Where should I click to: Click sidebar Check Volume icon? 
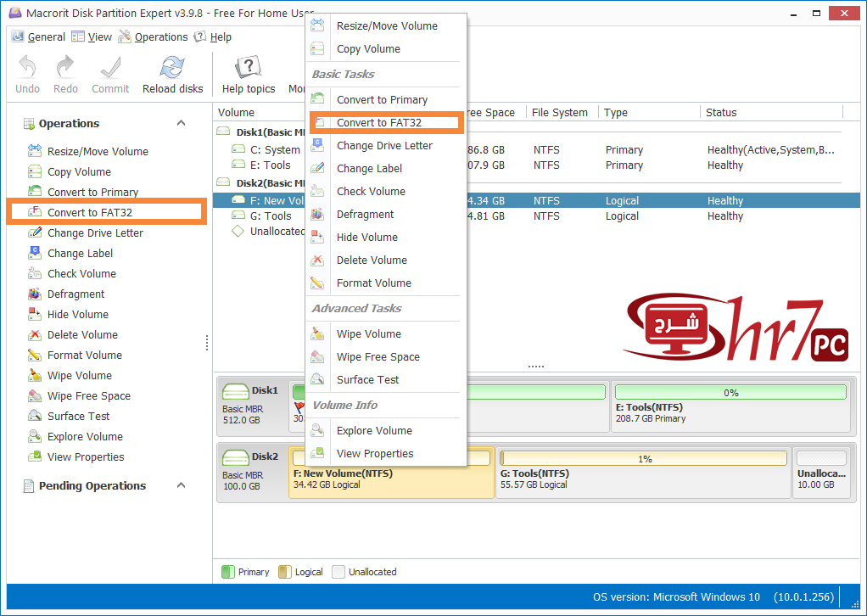point(34,273)
